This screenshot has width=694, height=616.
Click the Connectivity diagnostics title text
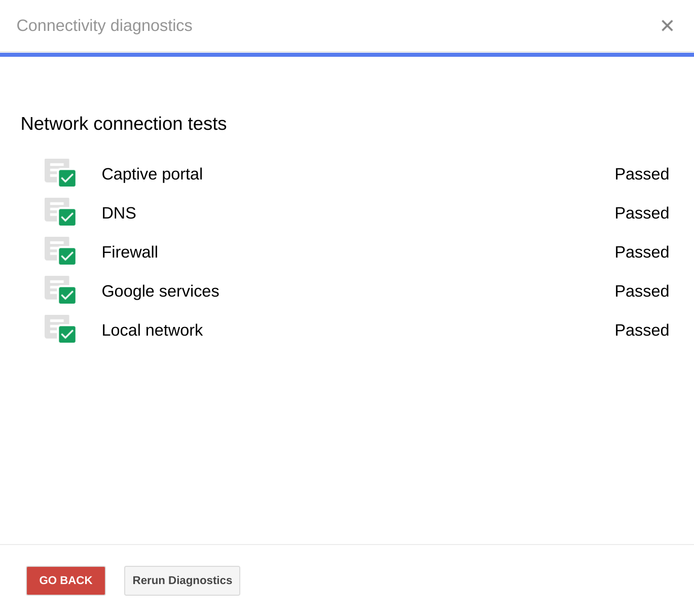(104, 26)
